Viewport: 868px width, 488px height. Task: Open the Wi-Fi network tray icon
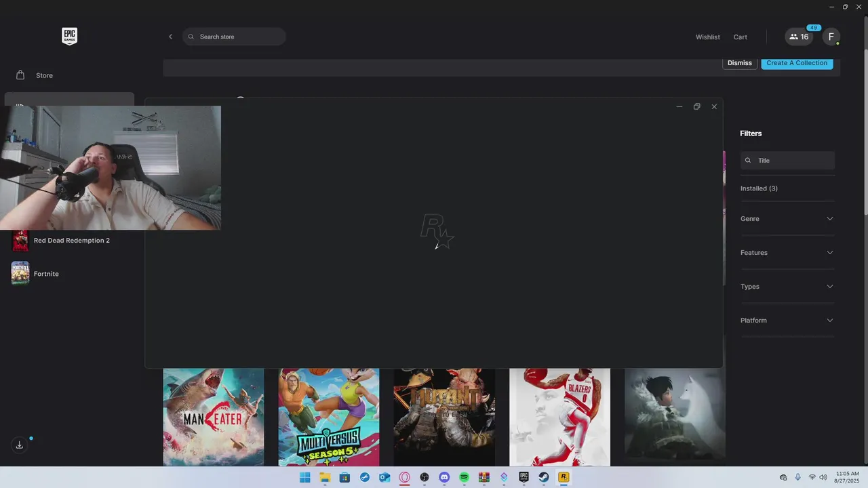coord(812,477)
